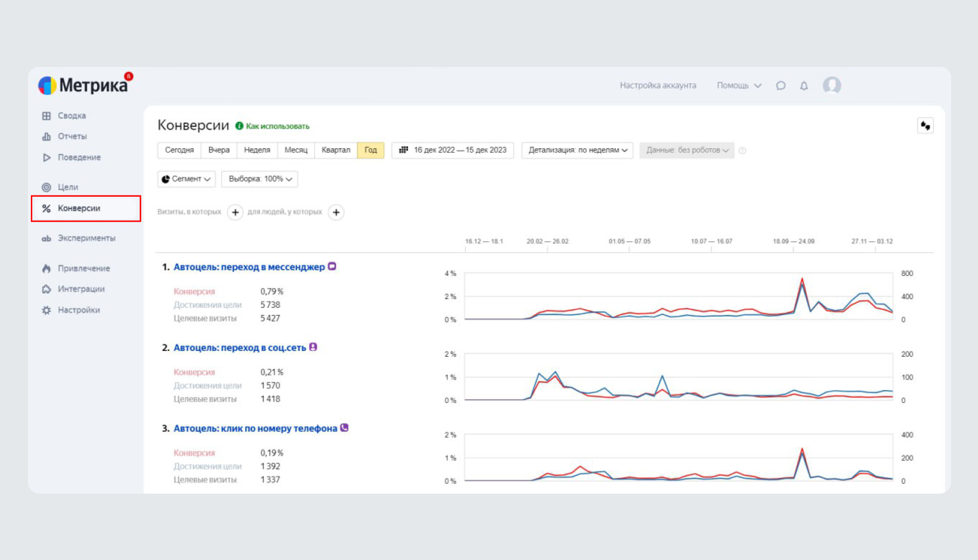
Task: Select the Вчера period tab
Action: [x=219, y=150]
